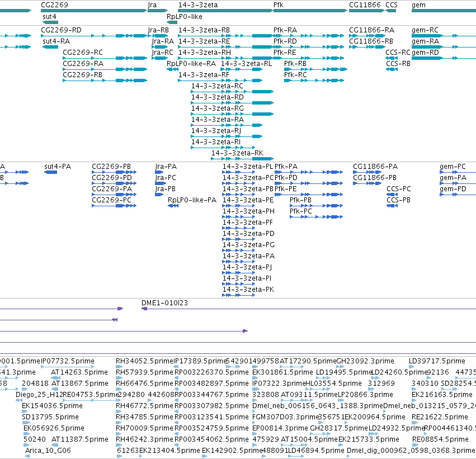The width and height of the screenshot is (476, 459).
Task: Select the CG11866 gene bar
Action: tap(367, 11)
